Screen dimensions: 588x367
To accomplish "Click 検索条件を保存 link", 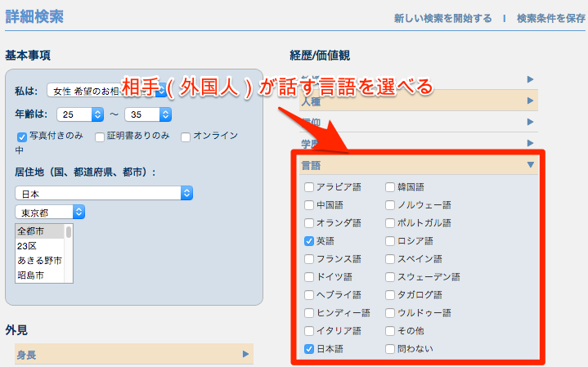I will point(551,18).
